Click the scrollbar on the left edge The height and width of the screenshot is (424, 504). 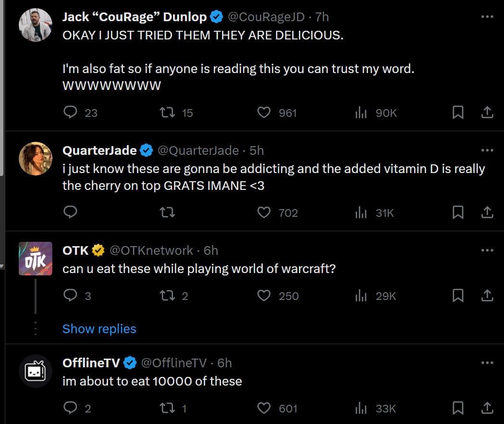click(x=2, y=87)
